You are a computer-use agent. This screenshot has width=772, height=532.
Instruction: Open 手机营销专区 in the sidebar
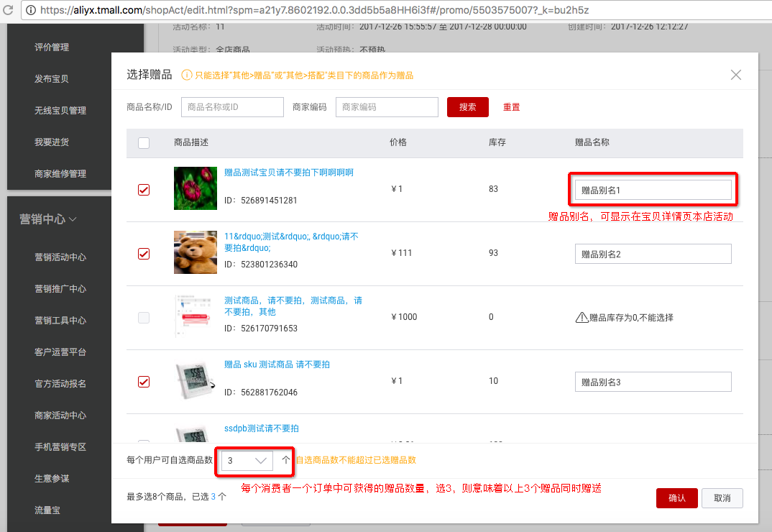click(60, 446)
